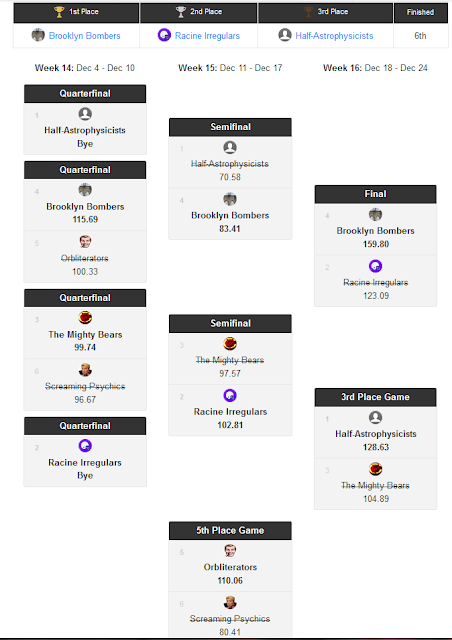This screenshot has width=452, height=640.
Task: Click the Final matchup header
Action: [375, 194]
